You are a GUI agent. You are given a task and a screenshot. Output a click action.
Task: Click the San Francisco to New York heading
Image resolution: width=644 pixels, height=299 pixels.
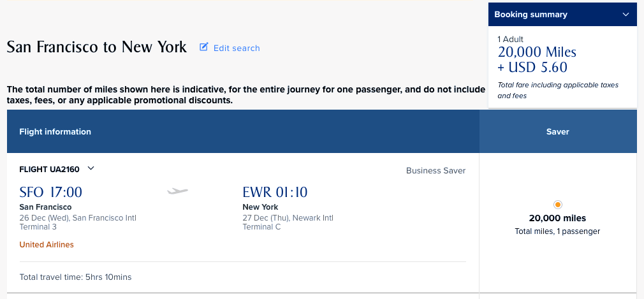(97, 47)
